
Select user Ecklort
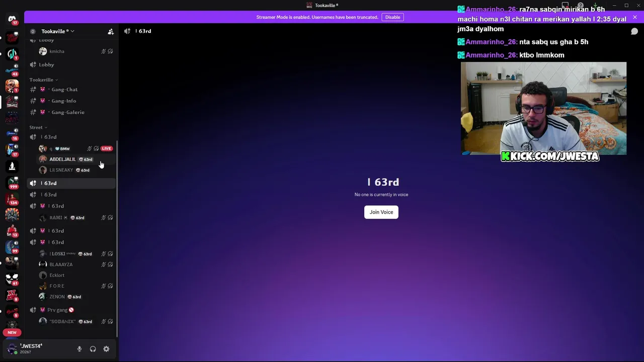76,276
